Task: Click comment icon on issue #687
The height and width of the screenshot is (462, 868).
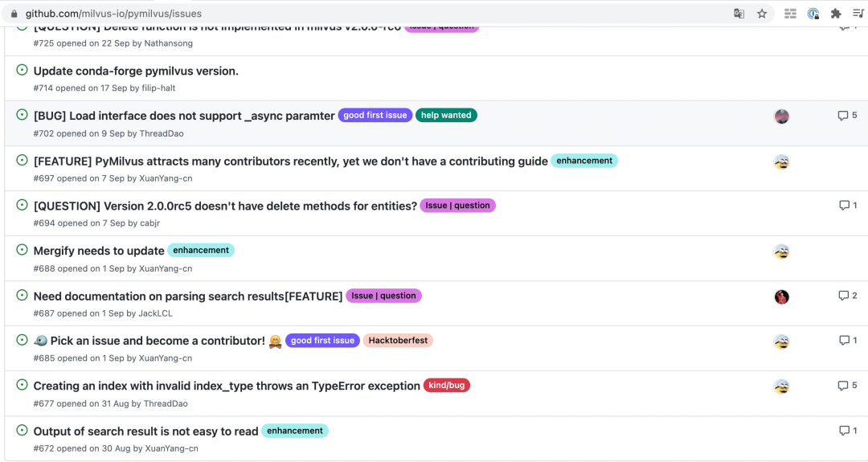Action: (x=843, y=296)
